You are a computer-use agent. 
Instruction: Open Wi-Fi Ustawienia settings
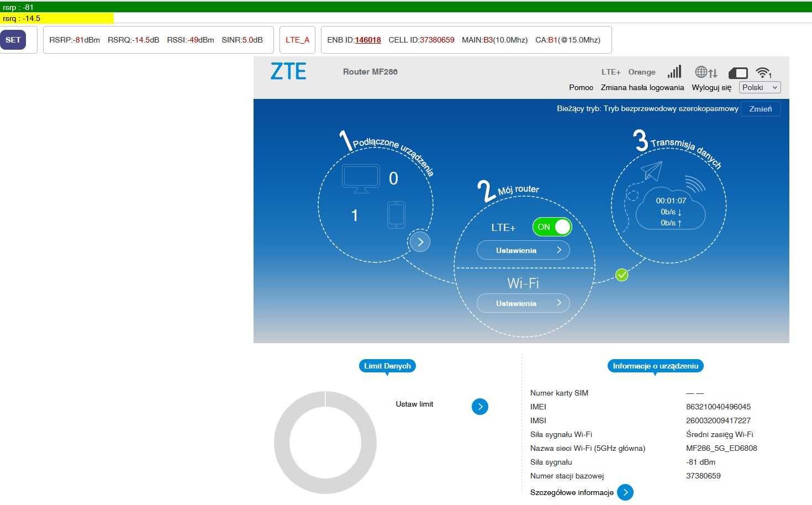523,303
